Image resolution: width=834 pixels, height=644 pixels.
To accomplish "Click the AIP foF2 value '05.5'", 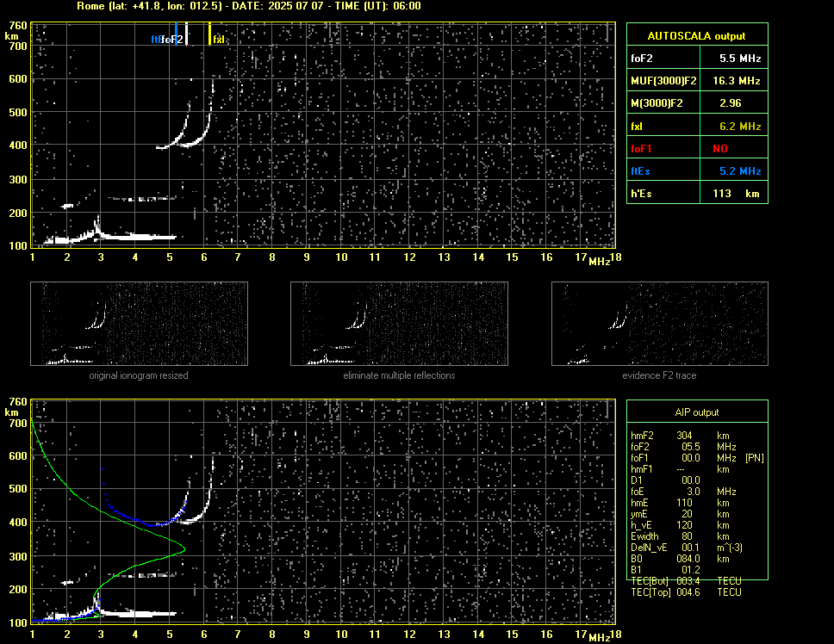I will pos(690,447).
